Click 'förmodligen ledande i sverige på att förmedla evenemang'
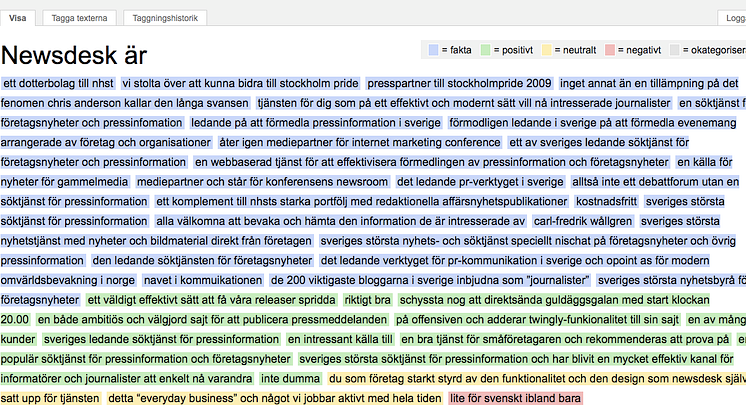The width and height of the screenshot is (746, 419). (593, 123)
